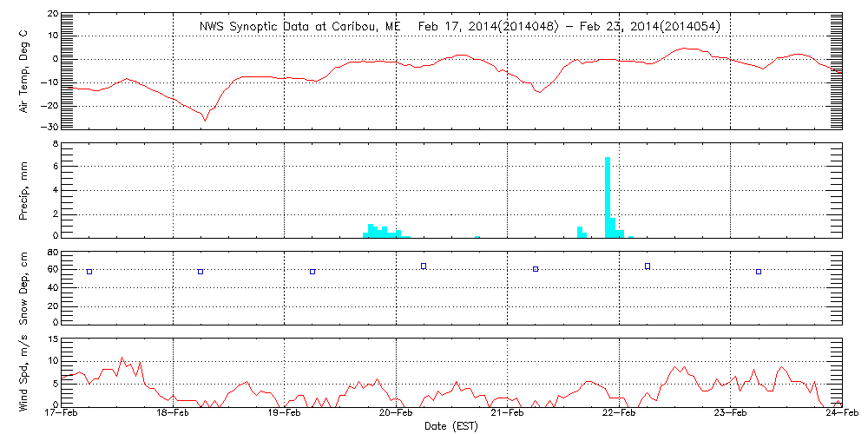Click the snow depth square marker for 21-Feb
The image size is (868, 434).
click(x=536, y=269)
